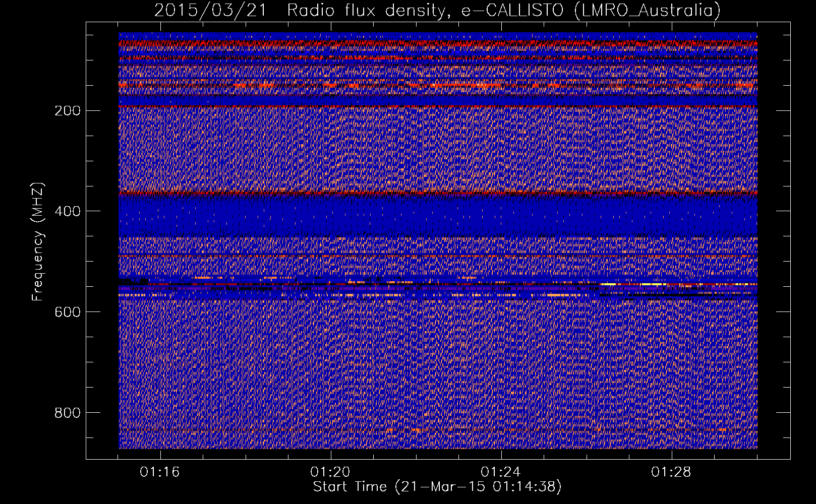
Task: Click the bright yellow burst near 560 MHz
Action: [x=633, y=284]
